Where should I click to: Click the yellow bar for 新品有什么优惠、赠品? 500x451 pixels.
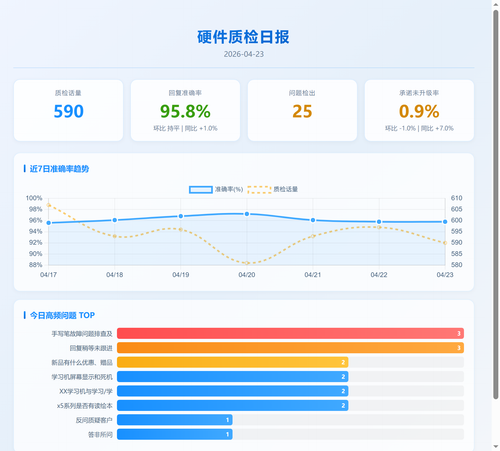[233, 362]
